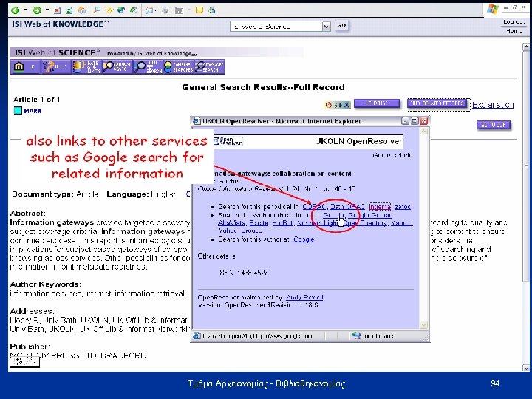This screenshot has height=399, width=532.
Task: Click the 'General Search Results--Full Record' heading
Action: [263, 87]
